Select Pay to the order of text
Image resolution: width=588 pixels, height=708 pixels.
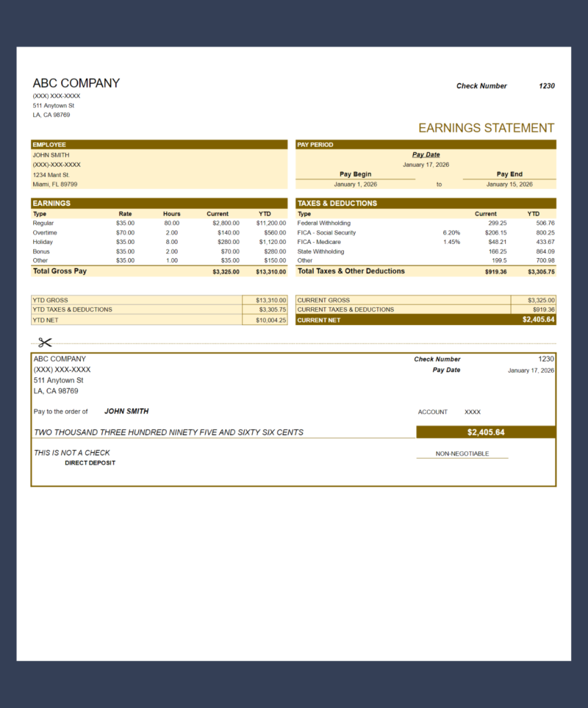click(x=60, y=412)
